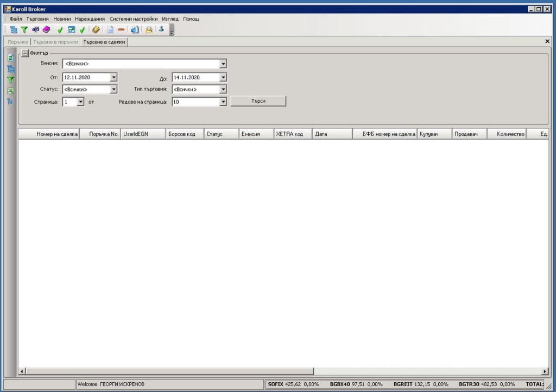Click the green funnel filter icon in the top toolbar
556x392 pixels.
[x=24, y=30]
